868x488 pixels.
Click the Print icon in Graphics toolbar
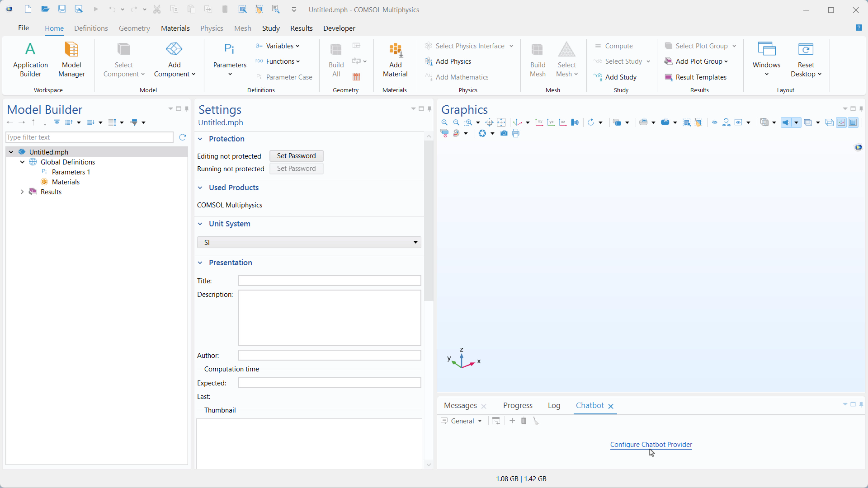click(516, 133)
